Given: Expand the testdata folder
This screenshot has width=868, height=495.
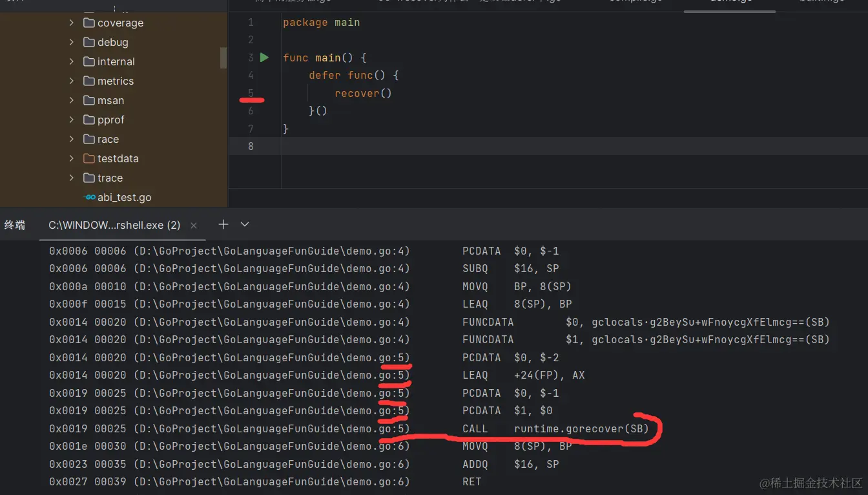Looking at the screenshot, I should 71,159.
